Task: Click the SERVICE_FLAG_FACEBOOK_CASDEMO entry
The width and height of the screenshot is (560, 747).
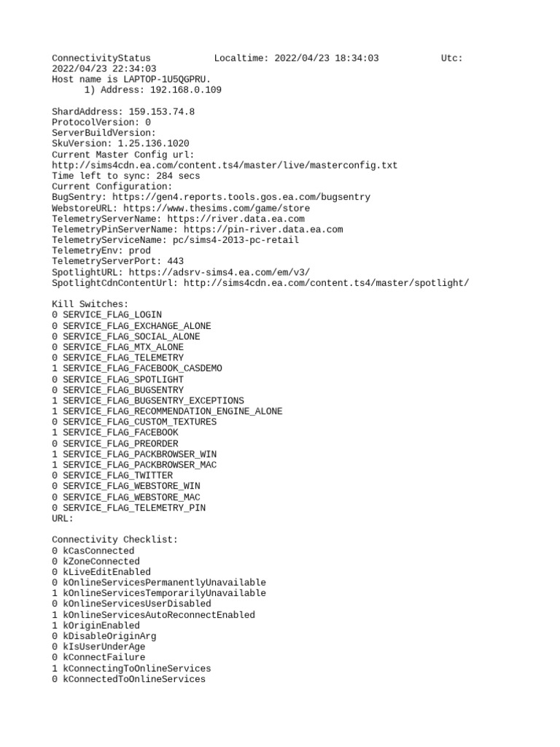Action: click(x=136, y=368)
